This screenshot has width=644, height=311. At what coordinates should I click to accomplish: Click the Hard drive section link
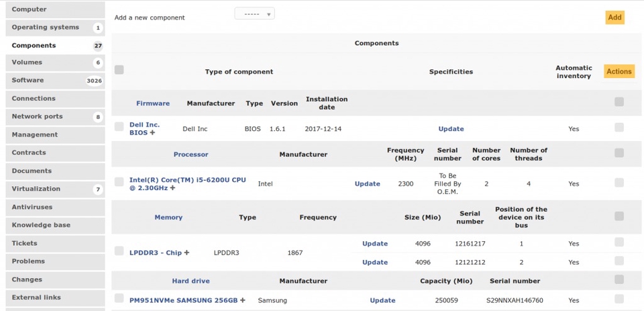click(x=191, y=281)
